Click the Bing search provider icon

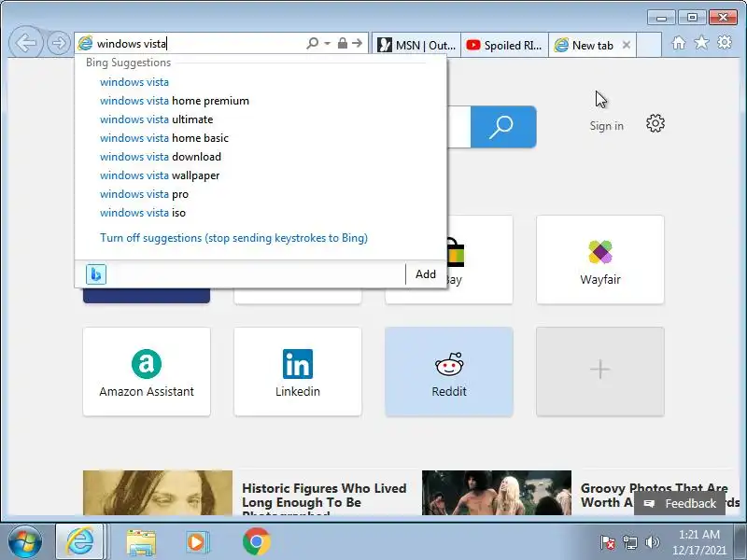[x=96, y=274]
